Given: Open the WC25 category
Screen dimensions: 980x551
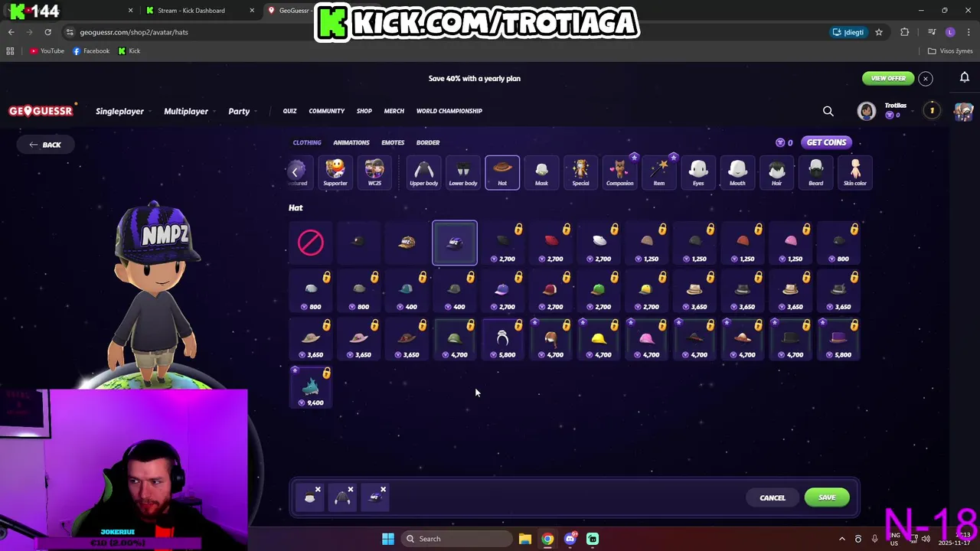Looking at the screenshot, I should (x=374, y=172).
